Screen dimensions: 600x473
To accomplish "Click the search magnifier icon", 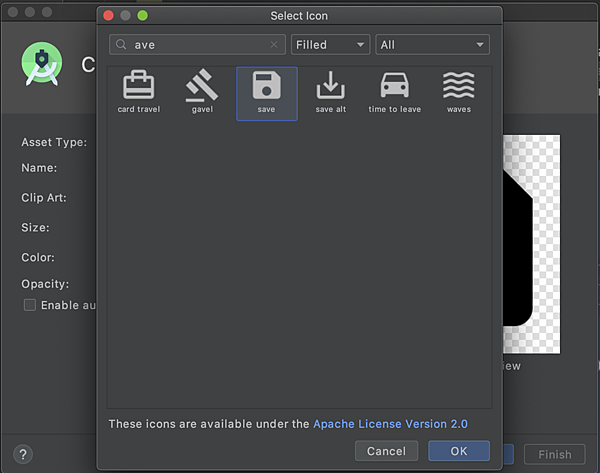I will click(121, 44).
